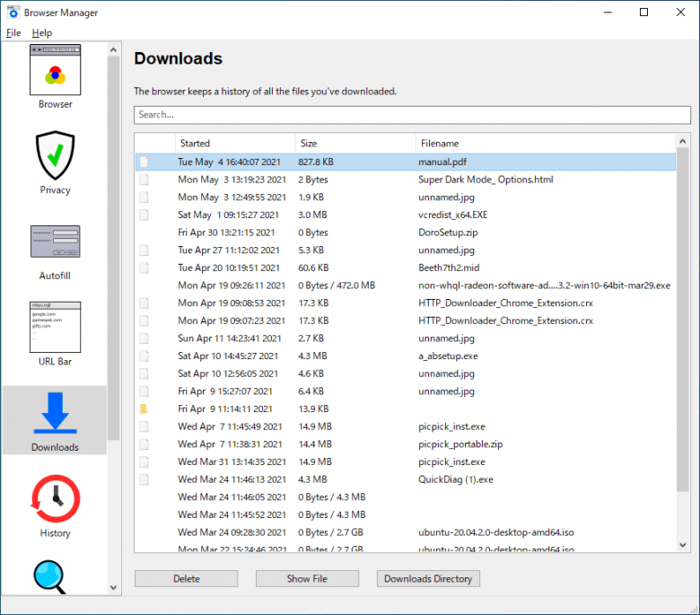Image resolution: width=700 pixels, height=615 pixels.
Task: Click unnamed.jpg from Tue Apr 27
Action: click(x=446, y=250)
